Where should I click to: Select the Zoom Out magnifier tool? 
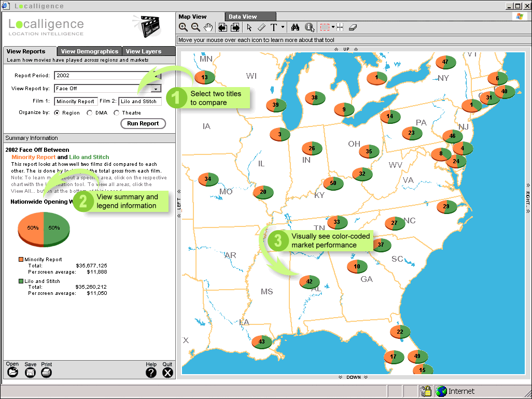[x=195, y=27]
